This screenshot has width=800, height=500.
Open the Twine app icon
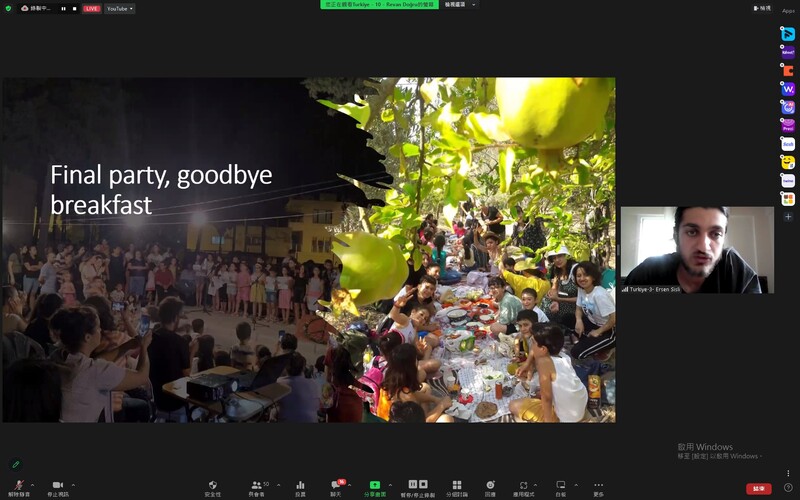coord(788,181)
